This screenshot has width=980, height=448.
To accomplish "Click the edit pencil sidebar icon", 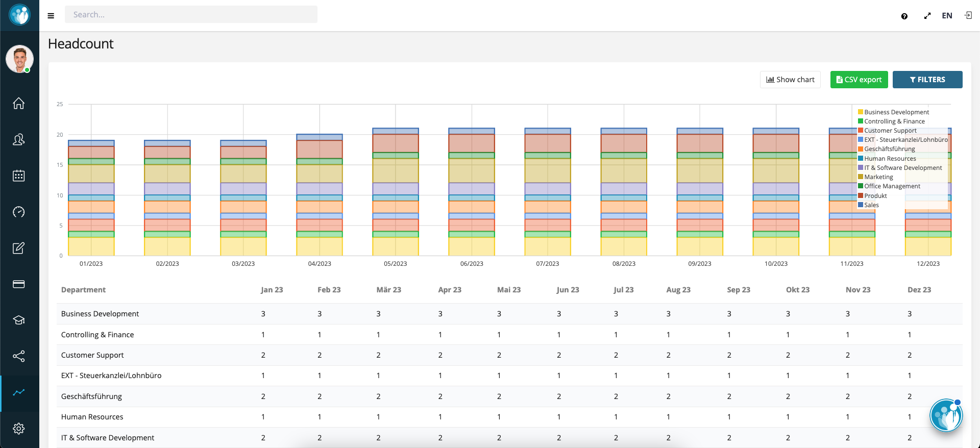I will pyautogui.click(x=19, y=248).
